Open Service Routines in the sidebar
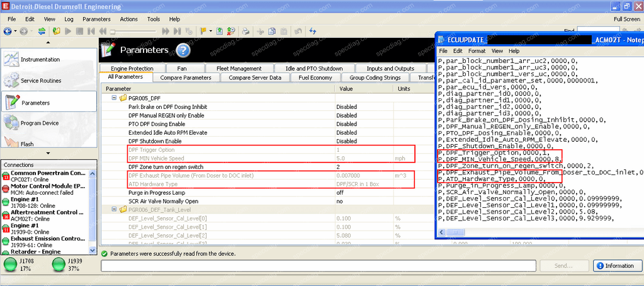644x286 pixels. point(49,81)
